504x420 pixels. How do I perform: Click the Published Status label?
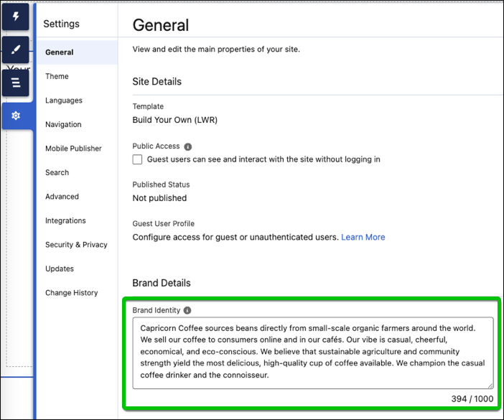tap(161, 185)
